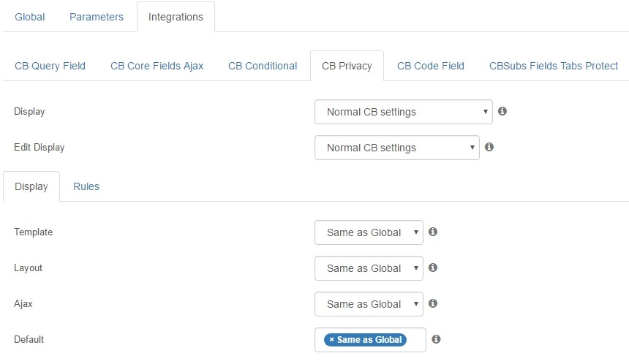Expand the Template Same as Global dropdown
The width and height of the screenshot is (629, 364).
tap(369, 232)
